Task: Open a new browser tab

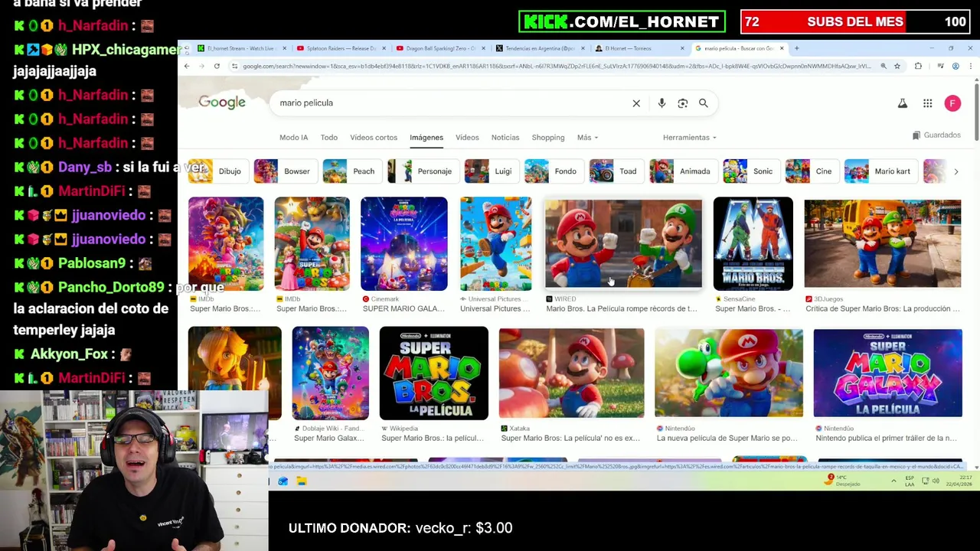Action: tap(796, 48)
